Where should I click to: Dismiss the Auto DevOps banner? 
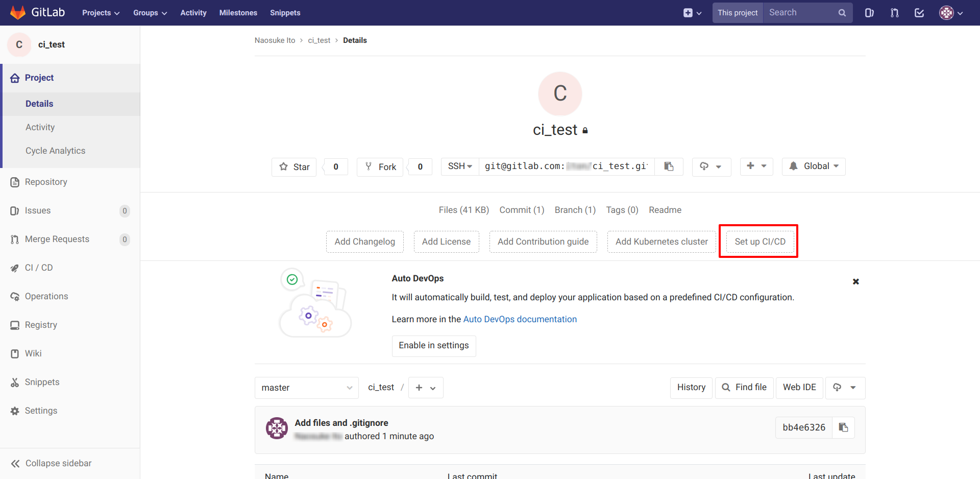[x=856, y=281]
